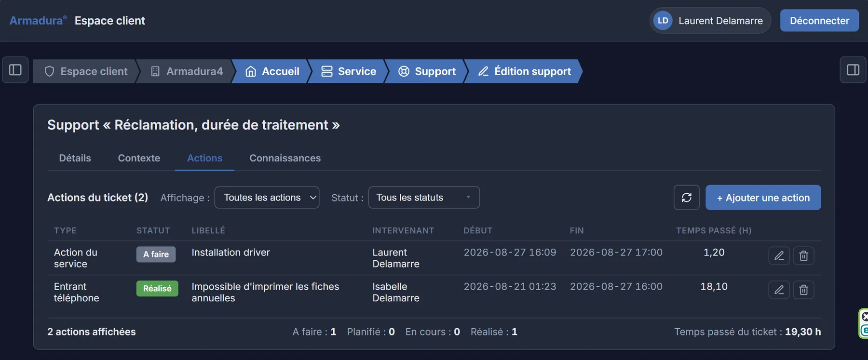
Task: Toggle the right sidebar panel icon
Action: tap(853, 70)
